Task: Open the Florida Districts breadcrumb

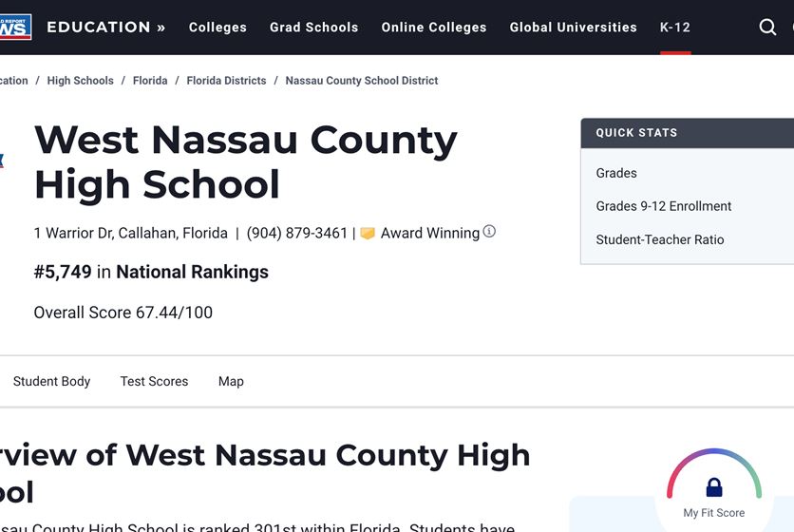Action: point(226,81)
